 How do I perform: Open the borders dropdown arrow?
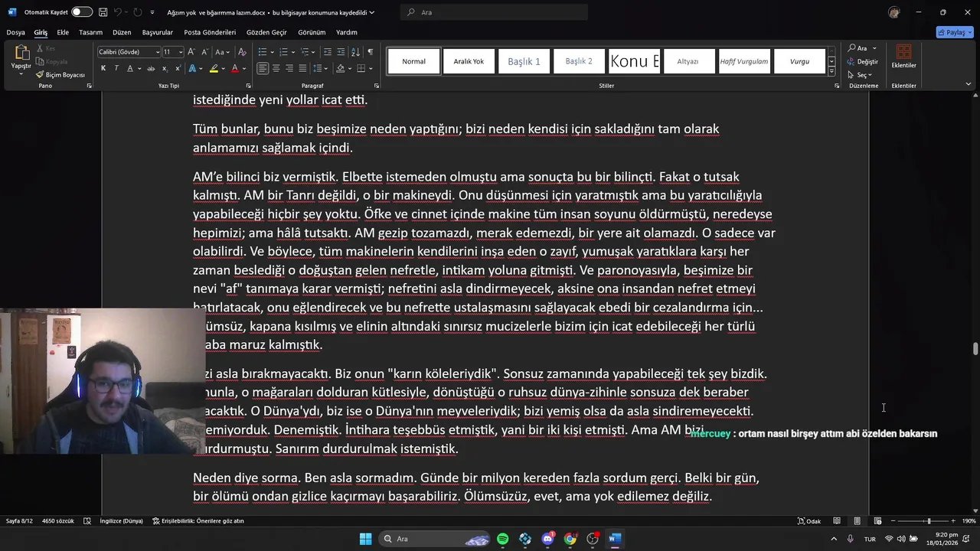pos(369,69)
